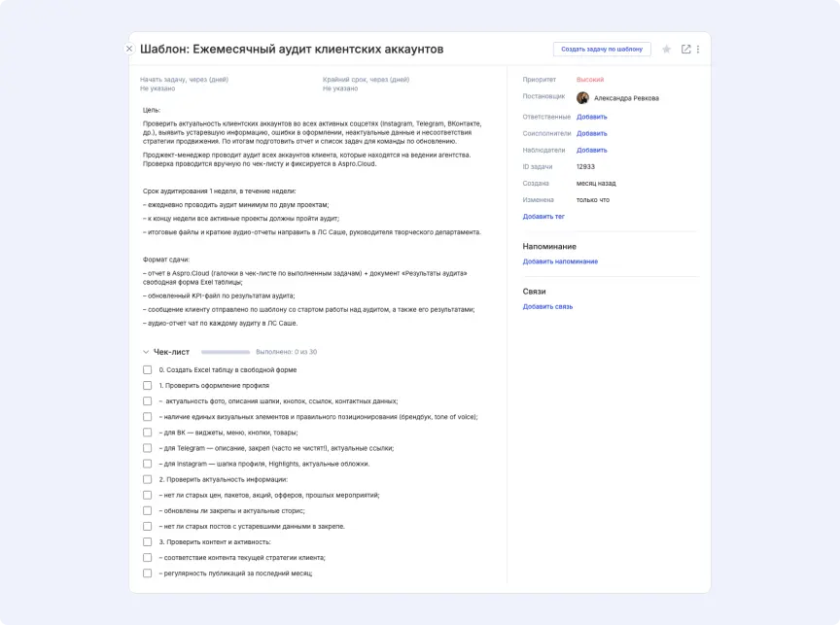Open the three-dot more options menu
The width and height of the screenshot is (840, 625).
698,49
